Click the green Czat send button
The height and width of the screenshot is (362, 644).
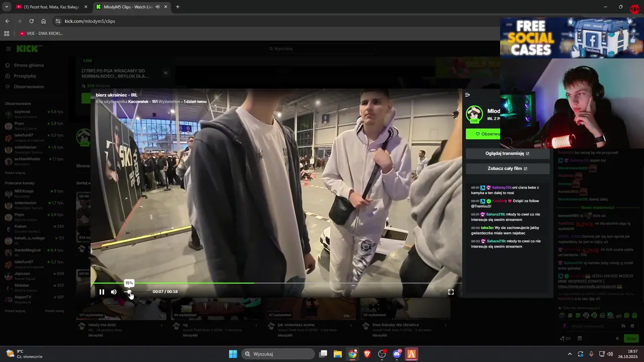[x=631, y=338]
